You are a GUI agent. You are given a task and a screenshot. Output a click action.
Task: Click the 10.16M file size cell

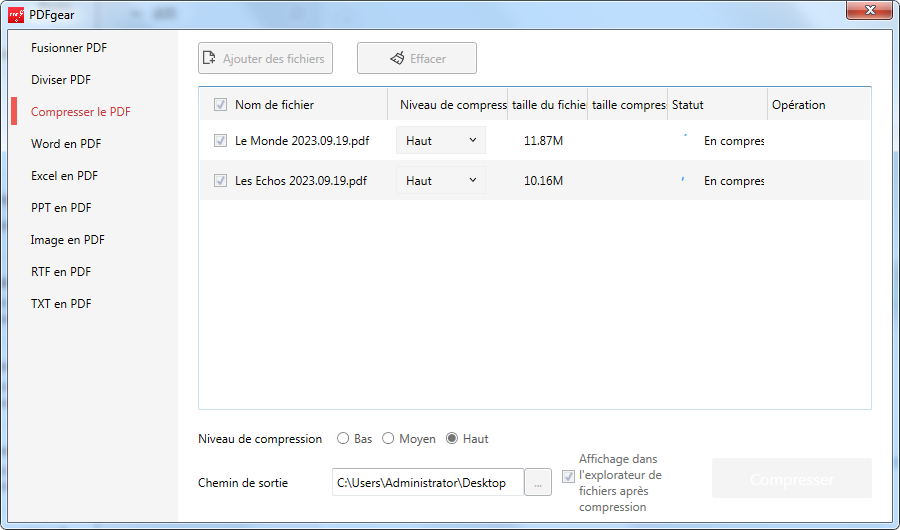(543, 181)
